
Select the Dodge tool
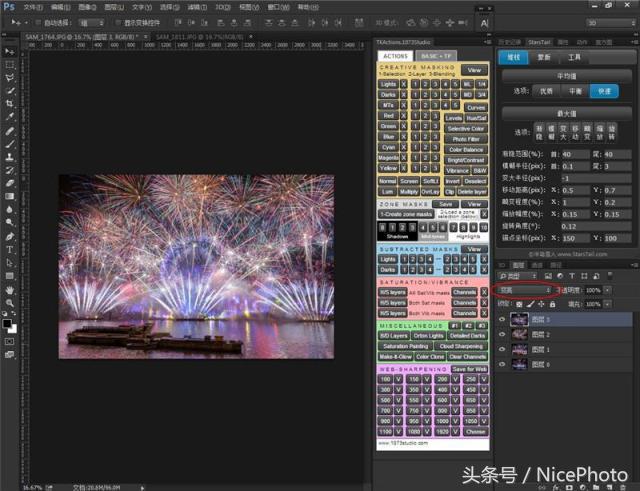point(9,222)
